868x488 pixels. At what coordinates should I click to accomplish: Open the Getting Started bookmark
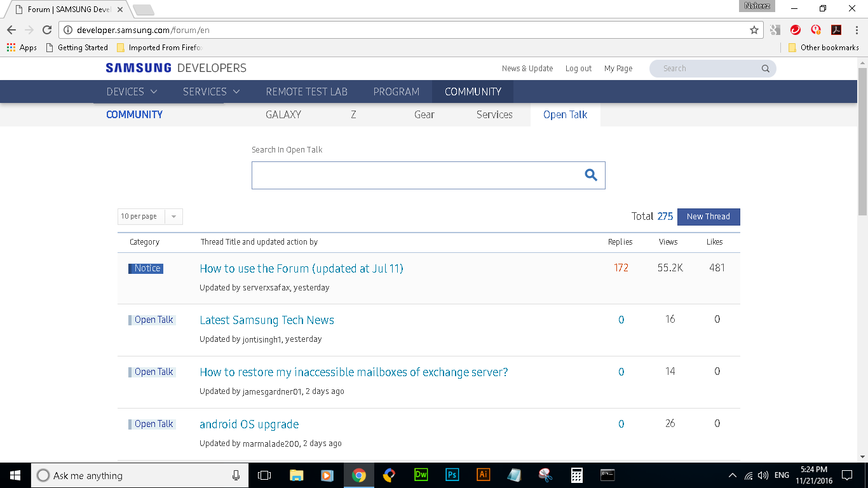pyautogui.click(x=77, y=48)
